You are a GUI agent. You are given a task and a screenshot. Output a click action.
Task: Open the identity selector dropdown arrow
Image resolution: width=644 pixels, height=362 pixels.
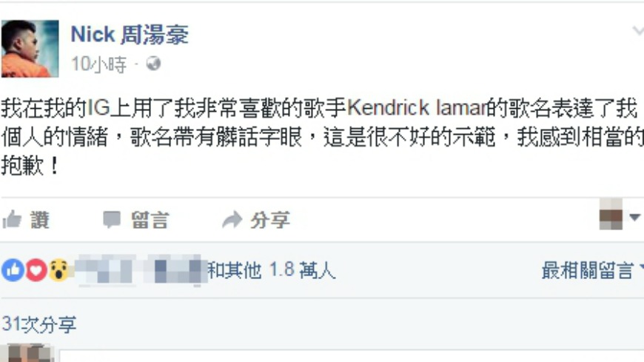pos(635,217)
